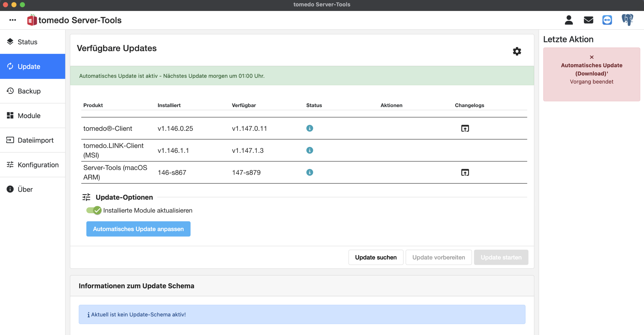The image size is (644, 335).
Task: Open the three-dots menu in header
Action: (12, 20)
